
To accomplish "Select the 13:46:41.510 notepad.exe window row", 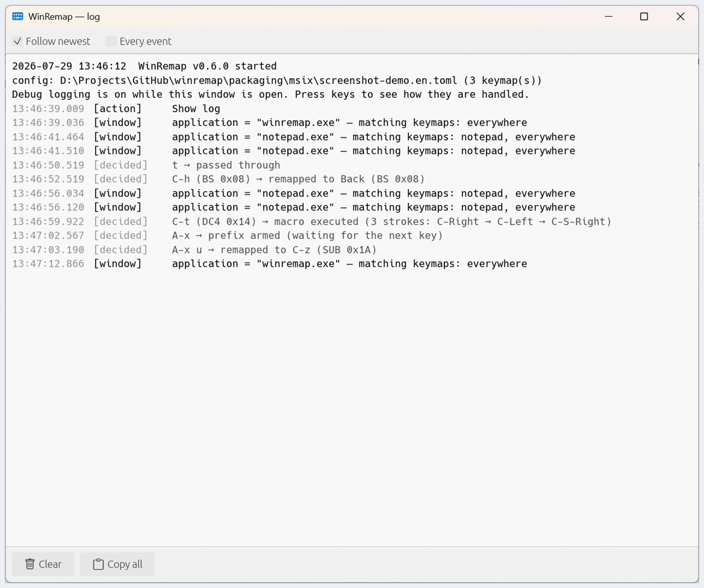I will [x=294, y=151].
